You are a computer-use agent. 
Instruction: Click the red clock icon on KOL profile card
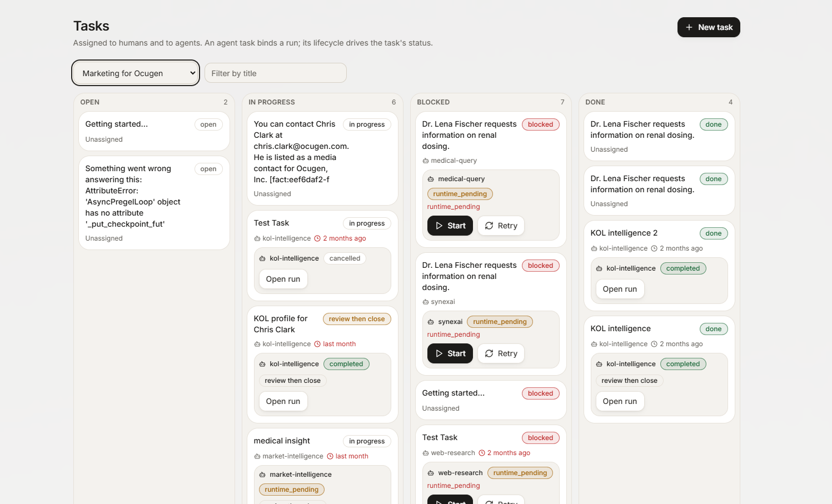[x=317, y=344]
